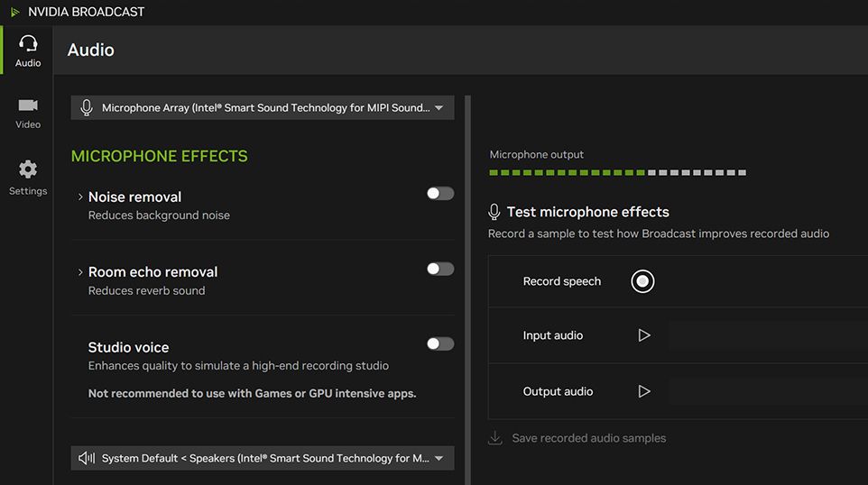Click the 'Record speech' label
The width and height of the screenshot is (868, 485).
(562, 281)
